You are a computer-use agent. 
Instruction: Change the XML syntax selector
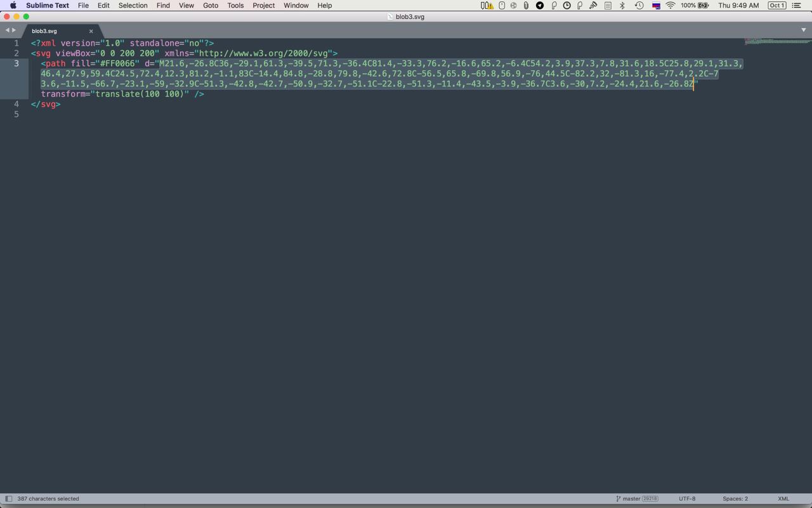click(x=783, y=498)
